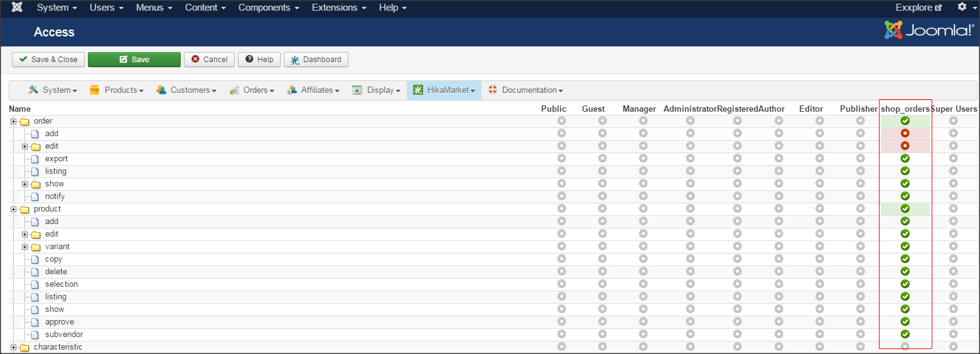Click the file icon beside approve
Screen dimensions: 980x354
pos(35,322)
